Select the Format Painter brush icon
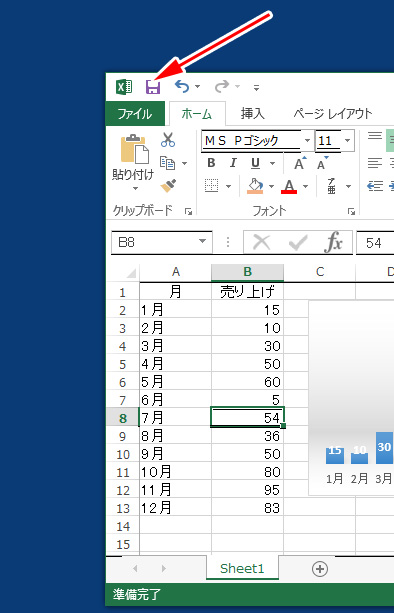Image resolution: width=394 pixels, height=613 pixels. click(168, 186)
